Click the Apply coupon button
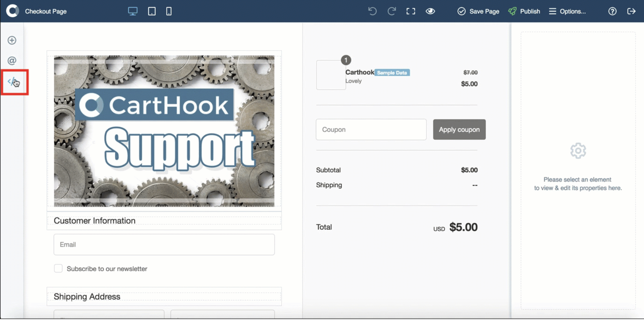The image size is (644, 321). click(x=459, y=129)
